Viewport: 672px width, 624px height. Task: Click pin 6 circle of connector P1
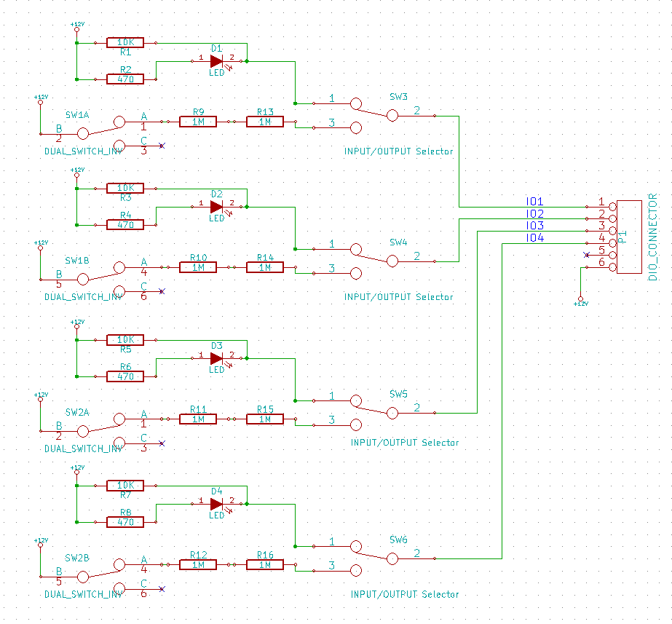[x=613, y=267]
